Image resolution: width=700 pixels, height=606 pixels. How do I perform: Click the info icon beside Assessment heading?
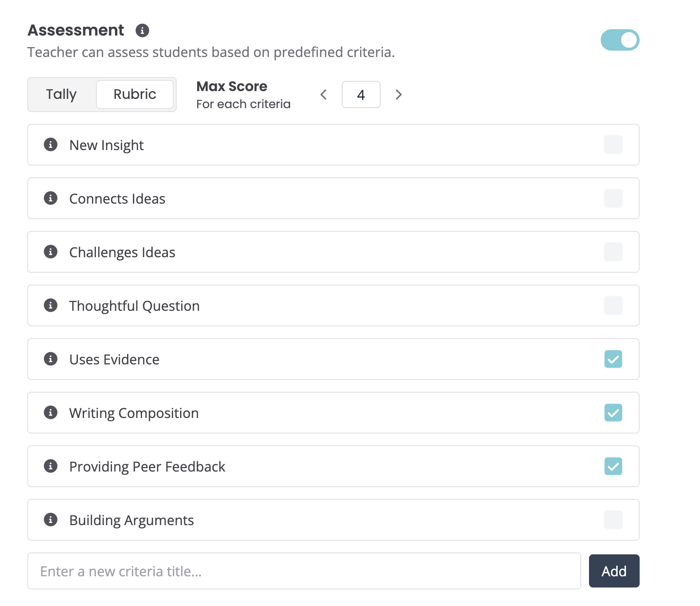coord(142,31)
